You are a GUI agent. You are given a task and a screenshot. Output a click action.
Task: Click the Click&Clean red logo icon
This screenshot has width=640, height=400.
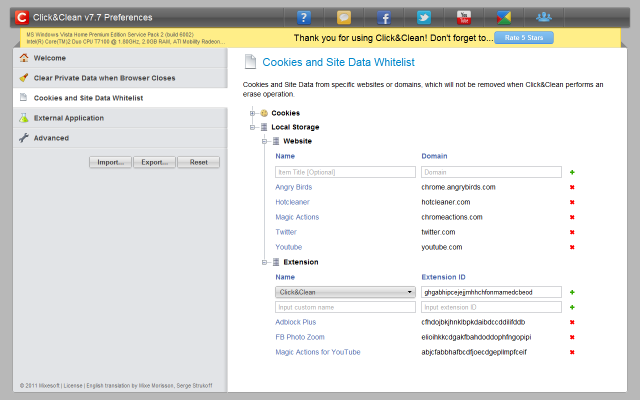click(x=22, y=18)
